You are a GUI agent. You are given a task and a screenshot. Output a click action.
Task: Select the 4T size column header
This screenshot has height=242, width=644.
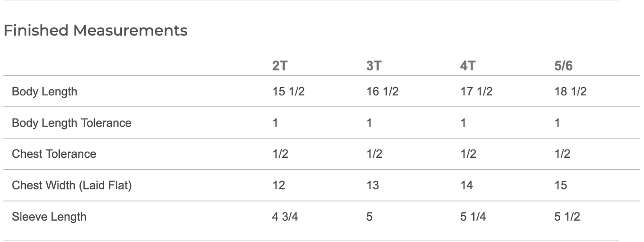click(468, 66)
